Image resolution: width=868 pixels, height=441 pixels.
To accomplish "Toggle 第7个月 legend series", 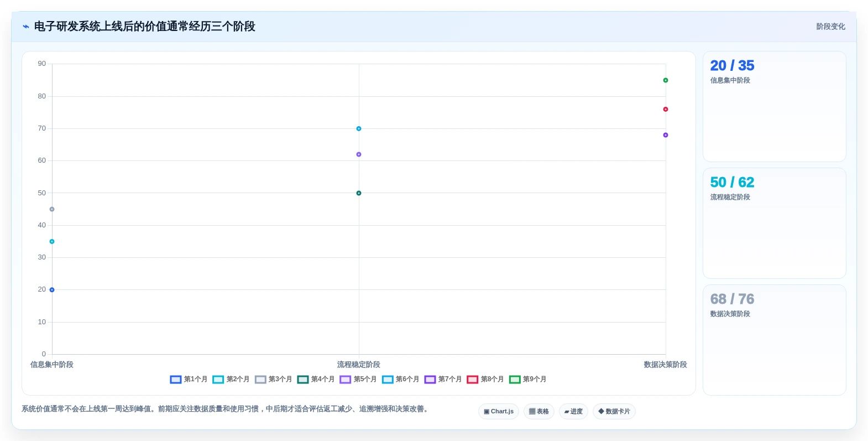I will tap(443, 379).
